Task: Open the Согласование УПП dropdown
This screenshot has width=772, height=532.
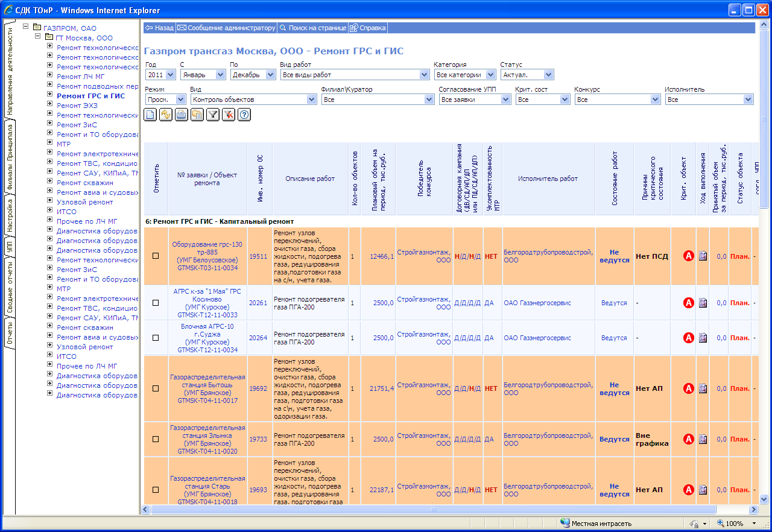Action: 475,100
